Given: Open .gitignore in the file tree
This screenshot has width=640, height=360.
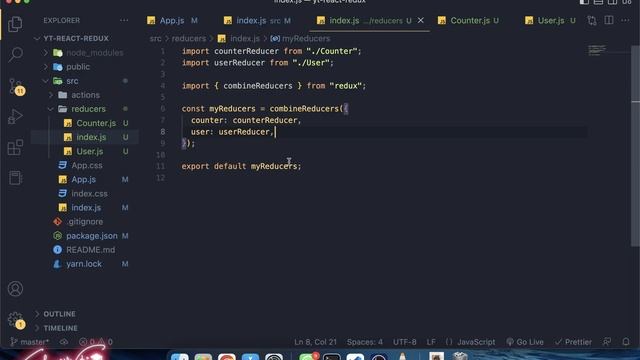Looking at the screenshot, I should [x=84, y=222].
